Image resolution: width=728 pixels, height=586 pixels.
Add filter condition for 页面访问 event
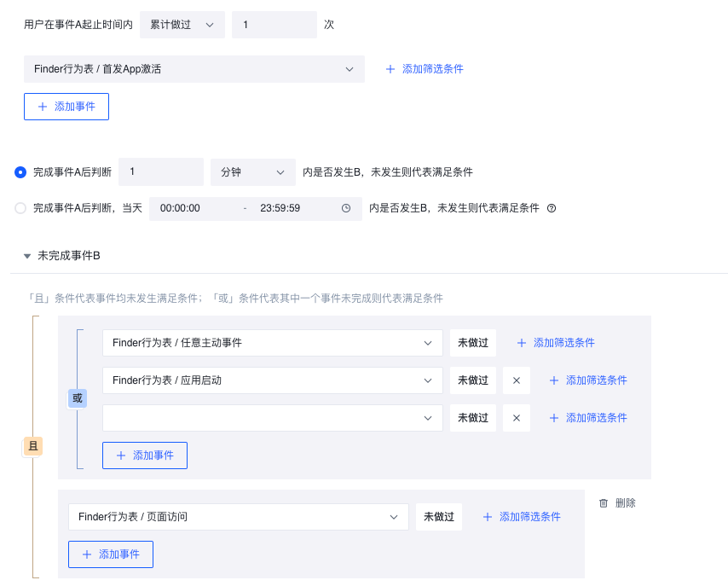click(522, 517)
